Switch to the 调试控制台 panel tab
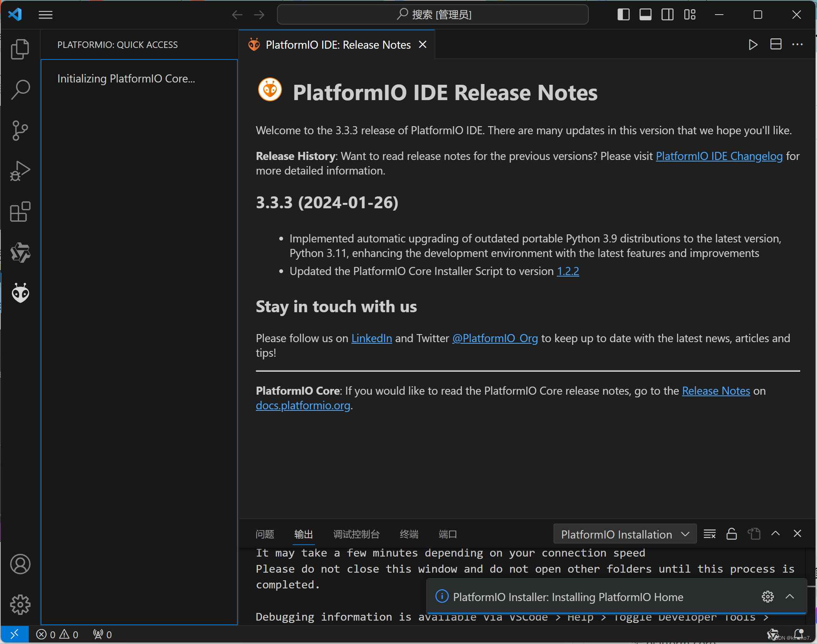Image resolution: width=817 pixels, height=644 pixels. coord(356,534)
